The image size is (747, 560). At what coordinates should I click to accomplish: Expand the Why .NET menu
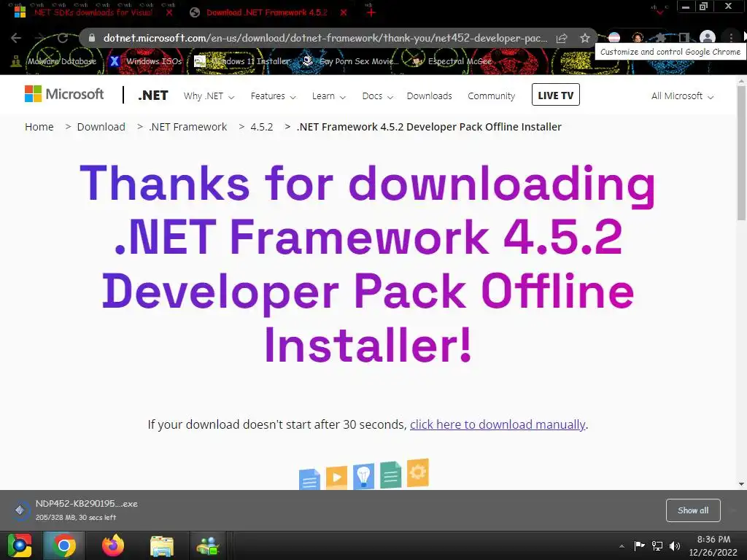tap(209, 96)
